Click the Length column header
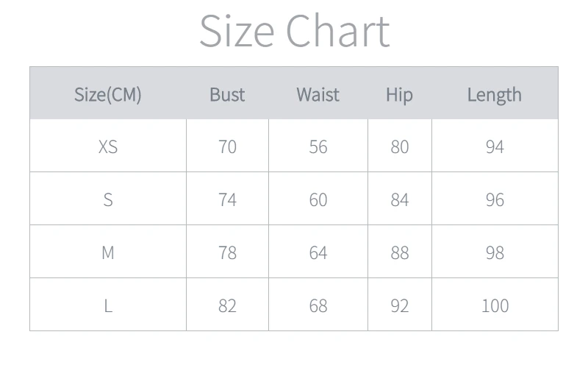588x368 pixels. (494, 95)
